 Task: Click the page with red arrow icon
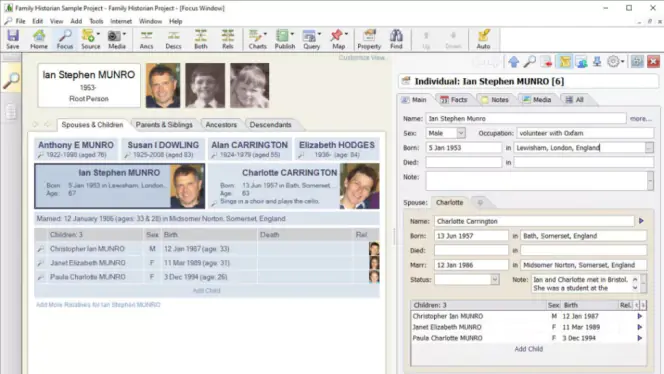click(x=546, y=62)
